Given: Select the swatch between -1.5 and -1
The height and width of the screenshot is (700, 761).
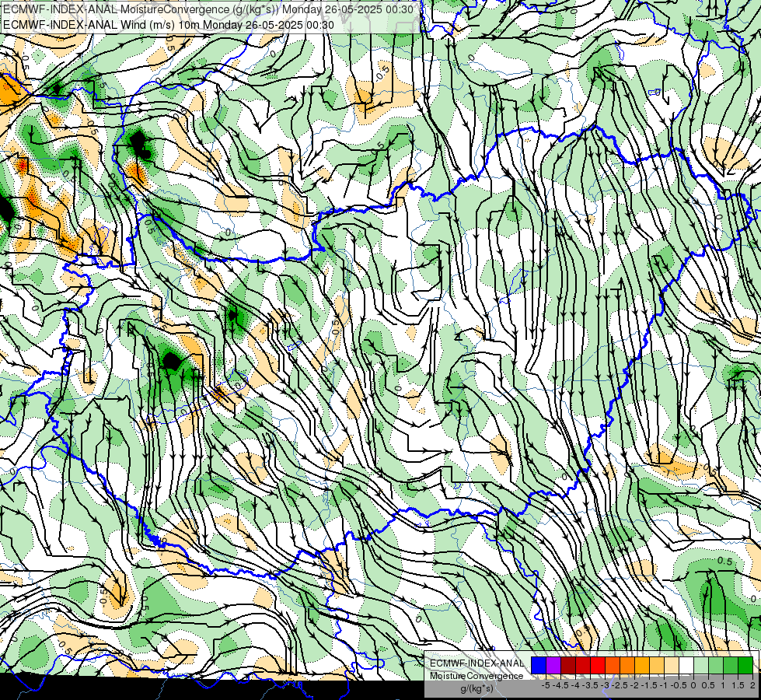Looking at the screenshot, I should (657, 666).
